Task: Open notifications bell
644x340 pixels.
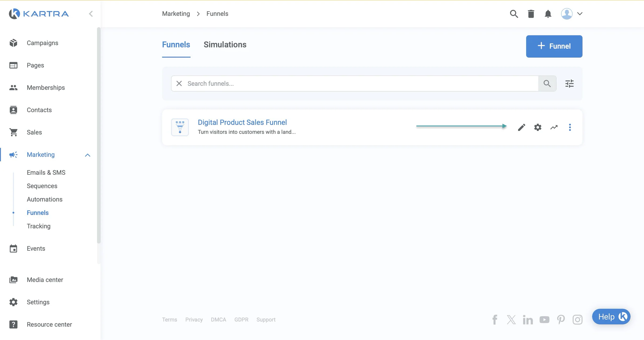Action: 548,14
